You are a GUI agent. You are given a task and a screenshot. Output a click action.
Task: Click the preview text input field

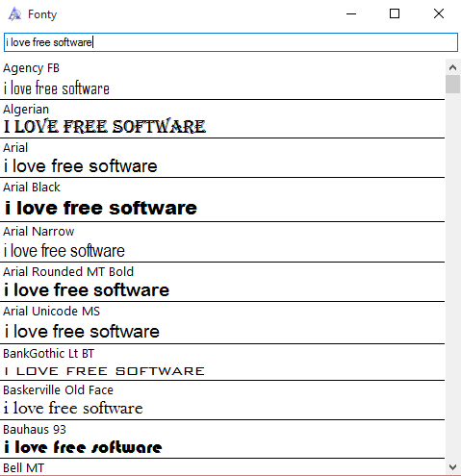point(231,42)
